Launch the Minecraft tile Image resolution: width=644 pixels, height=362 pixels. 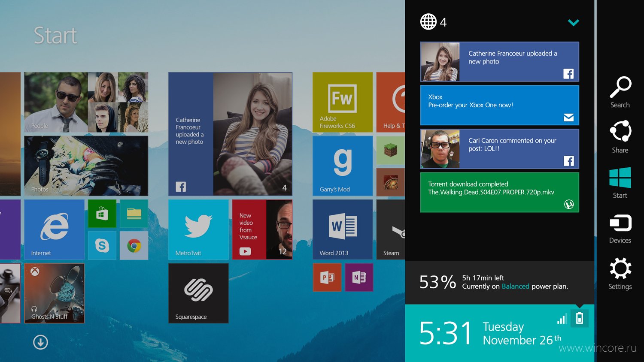391,150
